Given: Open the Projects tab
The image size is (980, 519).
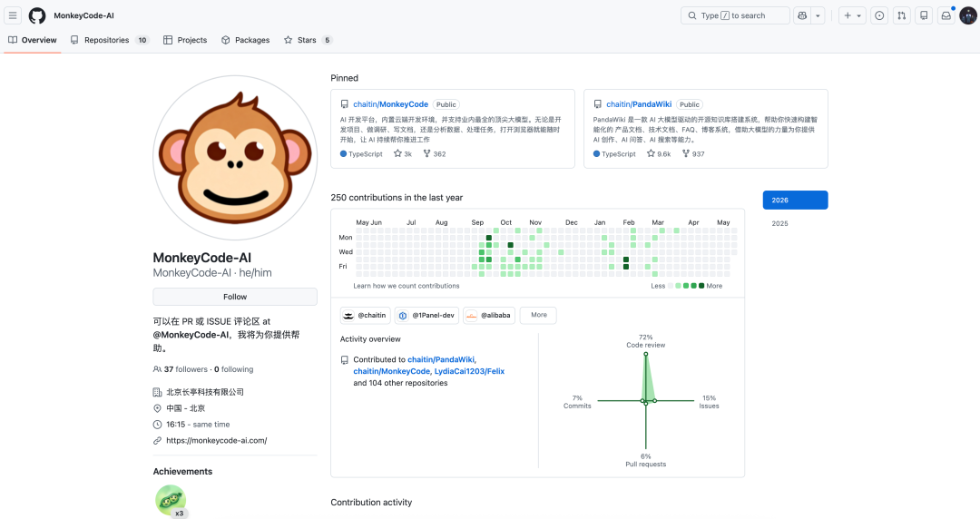Looking at the screenshot, I should [185, 40].
